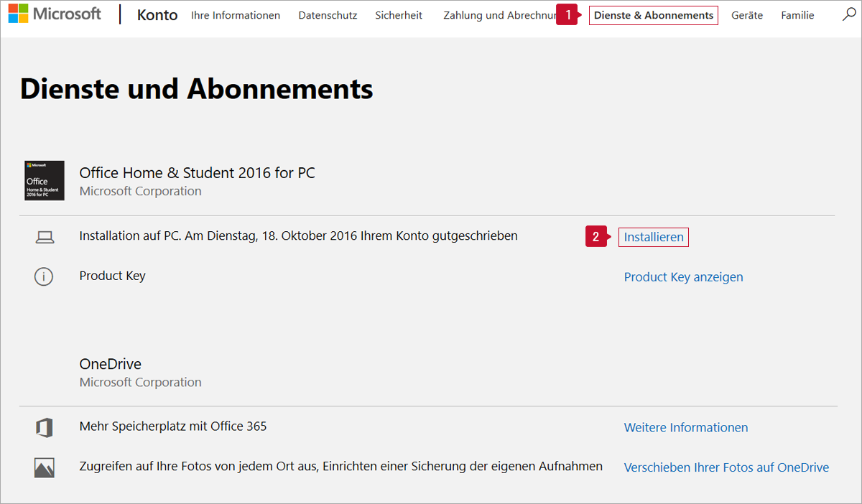
Task: Open Ihre Informationen menu item
Action: click(236, 15)
